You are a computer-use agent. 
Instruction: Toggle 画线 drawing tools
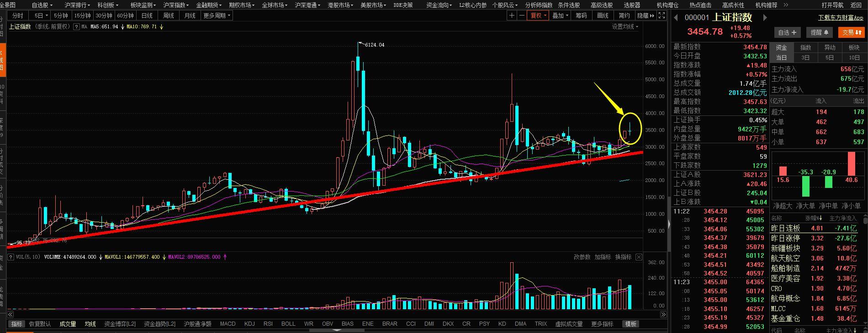coord(603,16)
